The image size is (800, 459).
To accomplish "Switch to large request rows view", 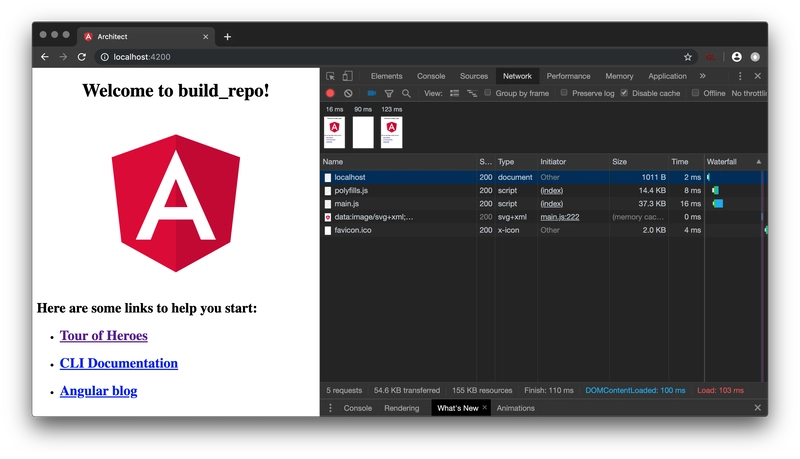I will coord(454,93).
